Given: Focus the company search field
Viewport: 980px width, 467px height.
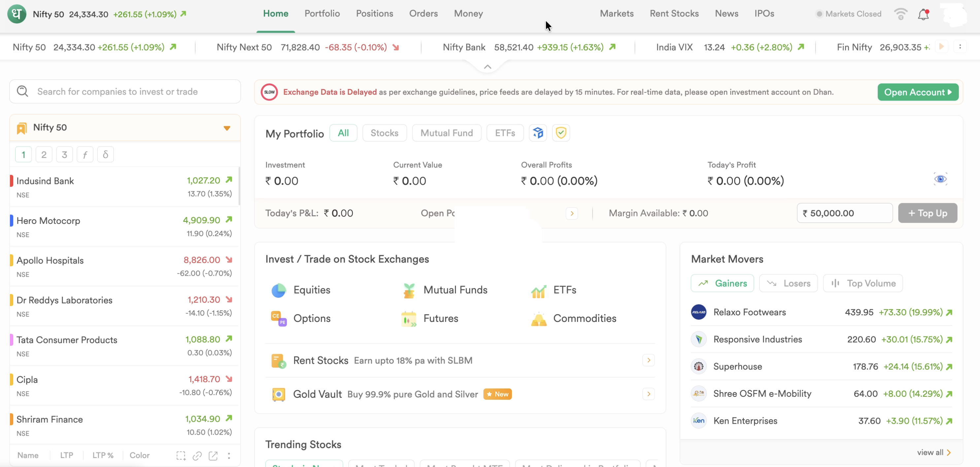Looking at the screenshot, I should pyautogui.click(x=125, y=91).
